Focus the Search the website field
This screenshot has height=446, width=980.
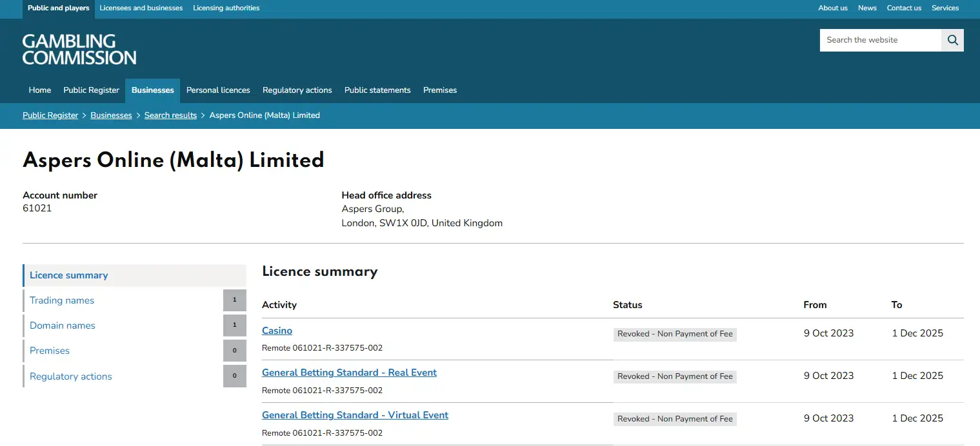881,40
